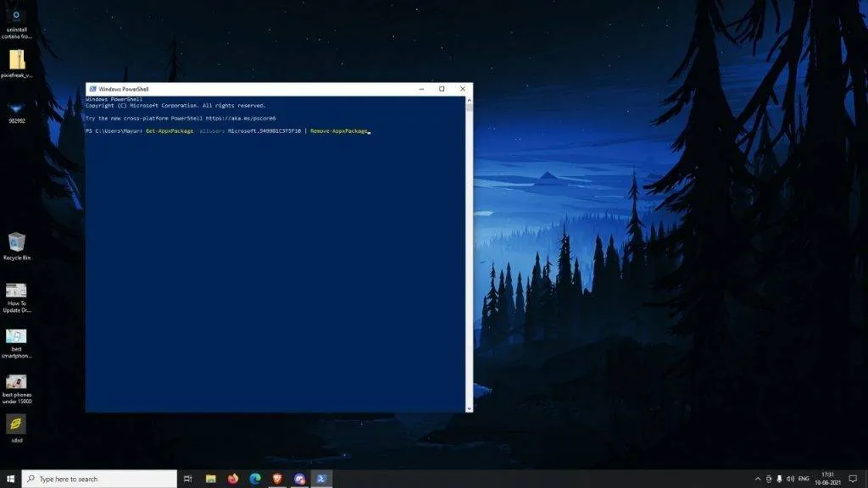Open the Action Center notifications panel
868x488 pixels.
click(x=852, y=479)
